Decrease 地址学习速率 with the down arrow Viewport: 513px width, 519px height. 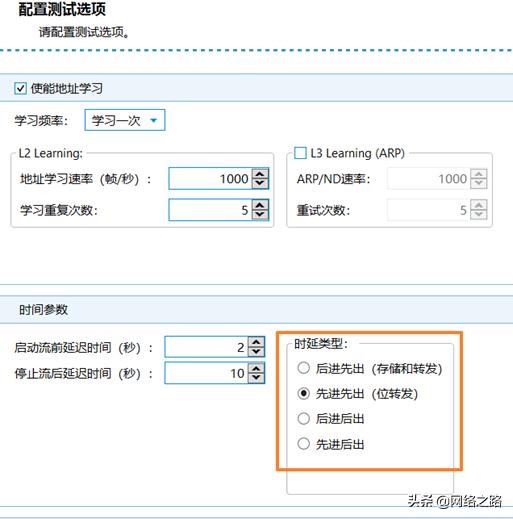[x=260, y=183]
